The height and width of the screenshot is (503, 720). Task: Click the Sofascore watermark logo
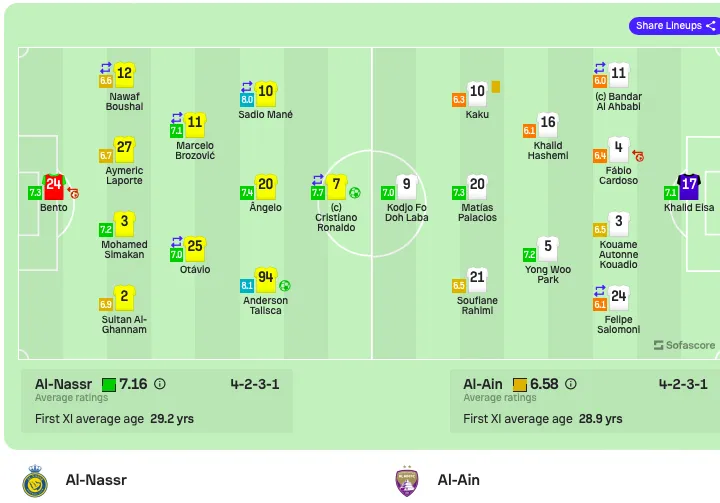pos(684,345)
